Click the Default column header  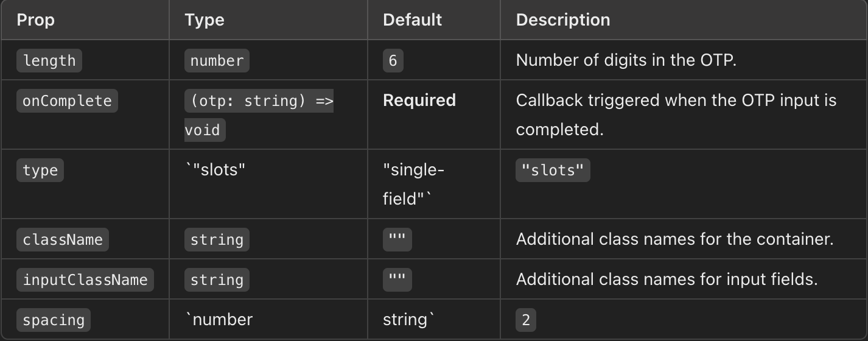412,19
